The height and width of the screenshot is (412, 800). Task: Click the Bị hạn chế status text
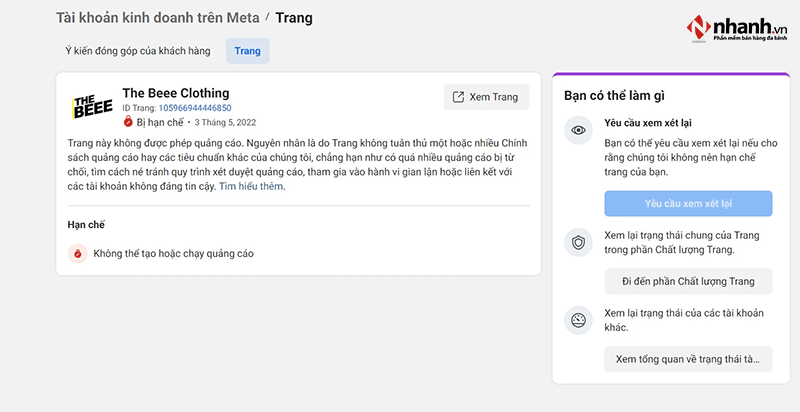pyautogui.click(x=160, y=122)
